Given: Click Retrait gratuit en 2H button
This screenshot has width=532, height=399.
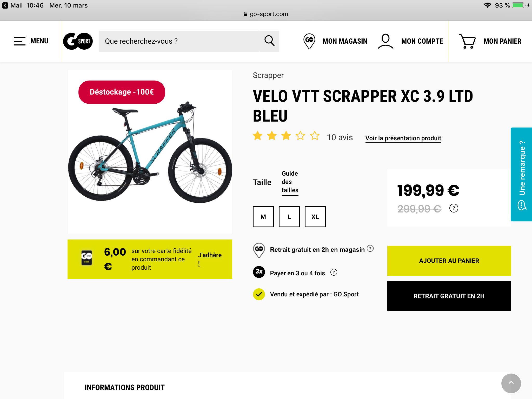Looking at the screenshot, I should pos(449,296).
